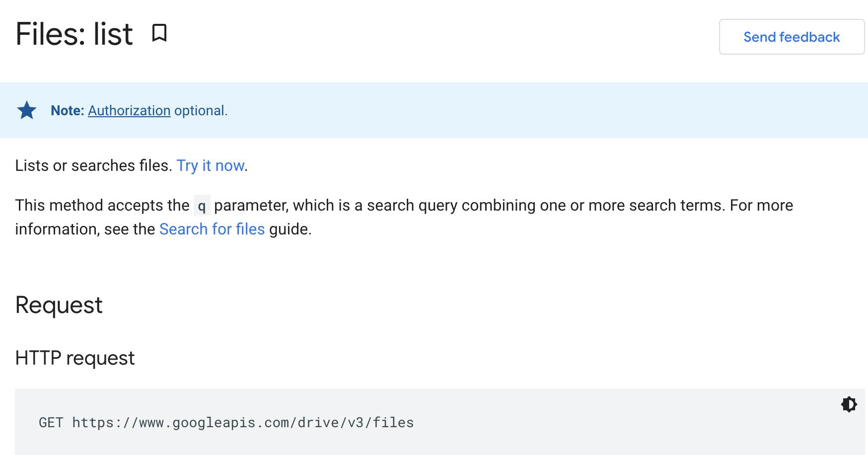Click the Request section heading
The image size is (868, 455).
pos(59,304)
